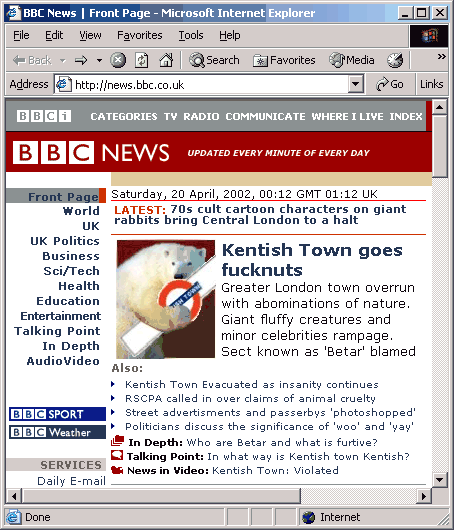Viewport: 454px width, 530px height.
Task: Open the Tools menu
Action: 191,35
